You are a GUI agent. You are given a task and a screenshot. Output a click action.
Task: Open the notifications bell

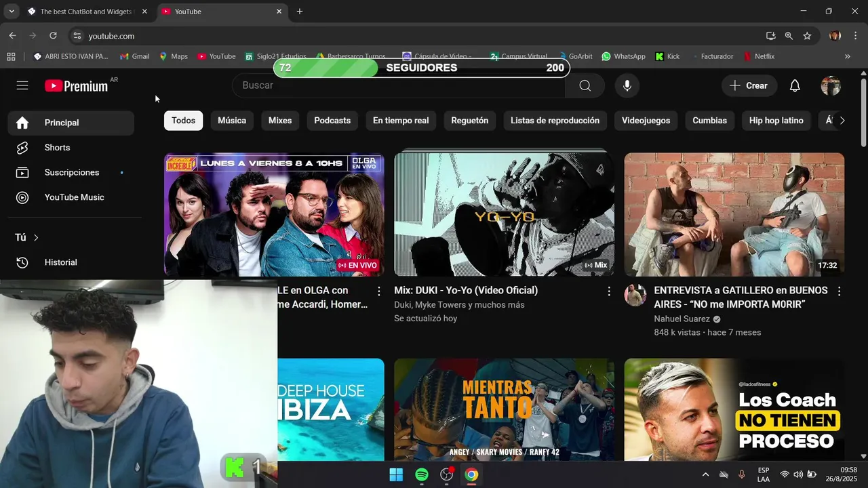click(795, 85)
